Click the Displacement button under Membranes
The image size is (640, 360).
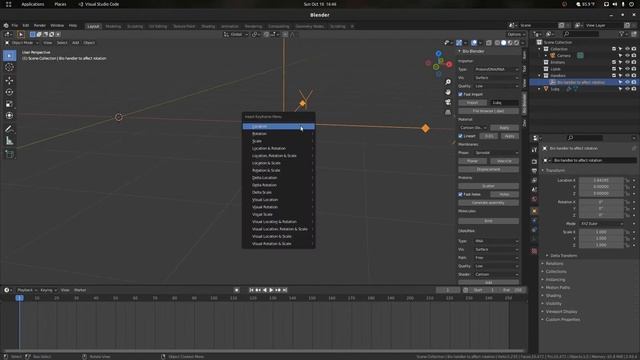click(489, 169)
